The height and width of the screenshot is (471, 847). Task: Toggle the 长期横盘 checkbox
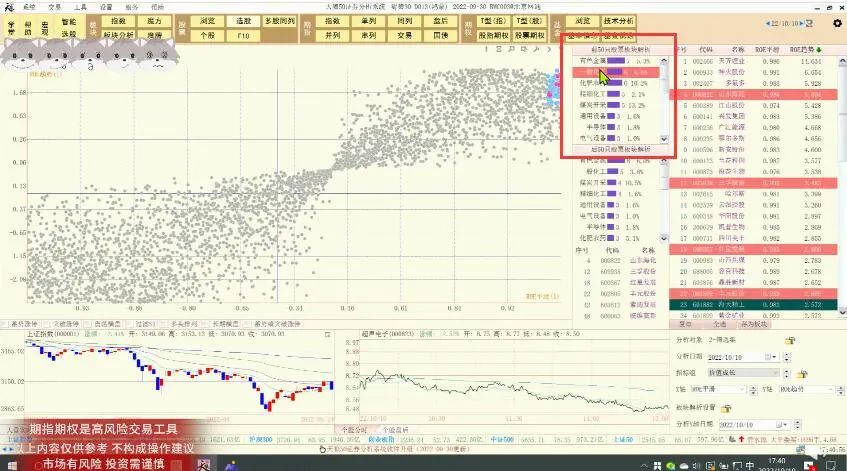(207, 324)
